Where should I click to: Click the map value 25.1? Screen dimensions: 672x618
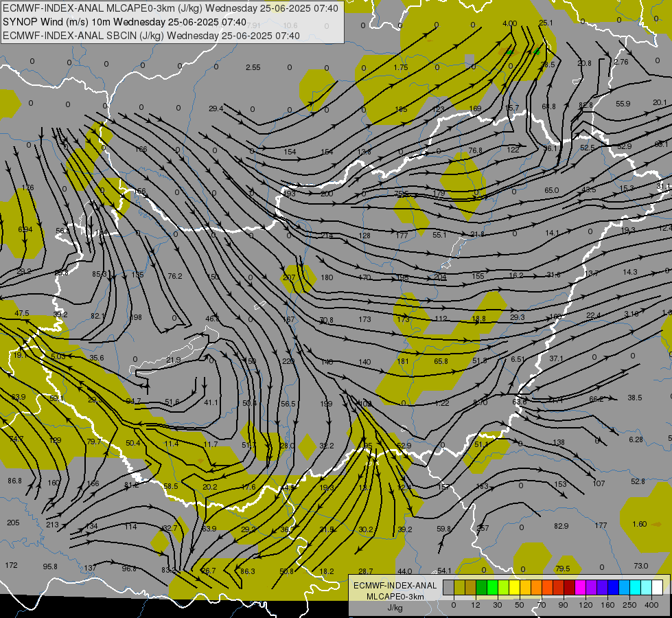546,23
